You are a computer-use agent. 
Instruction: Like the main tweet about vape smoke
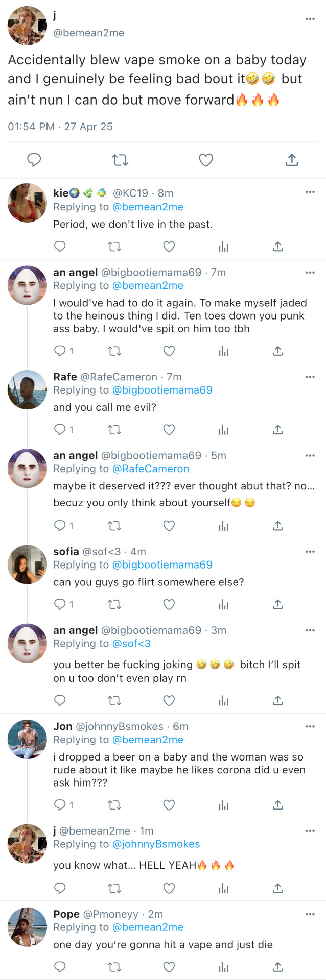coord(206,160)
